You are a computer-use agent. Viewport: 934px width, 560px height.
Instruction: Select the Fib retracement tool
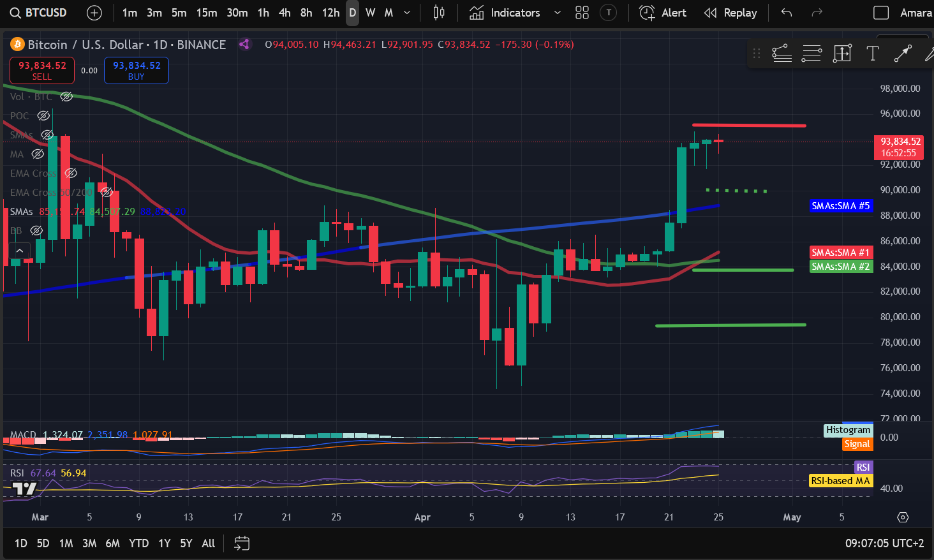click(x=812, y=54)
